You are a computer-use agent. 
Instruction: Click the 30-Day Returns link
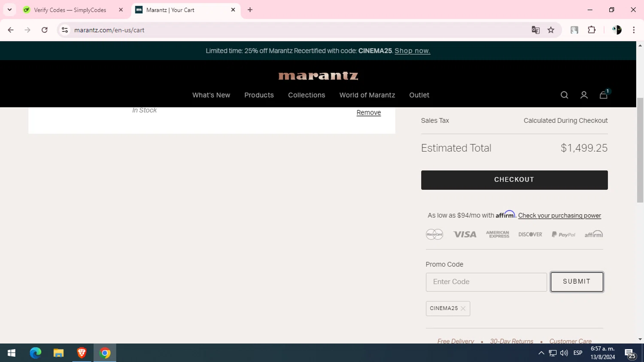click(511, 341)
